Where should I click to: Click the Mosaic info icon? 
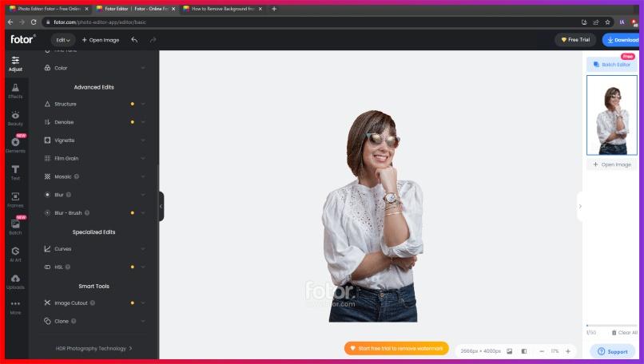point(77,176)
